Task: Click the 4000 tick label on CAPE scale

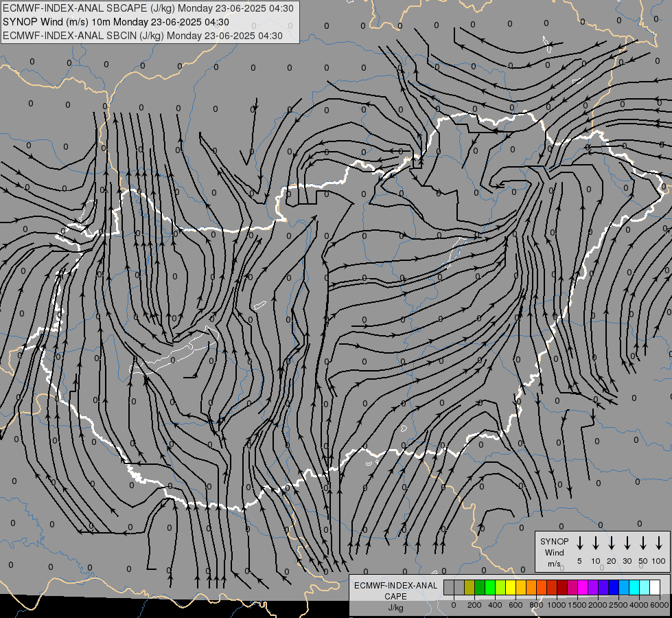Action: click(x=639, y=605)
